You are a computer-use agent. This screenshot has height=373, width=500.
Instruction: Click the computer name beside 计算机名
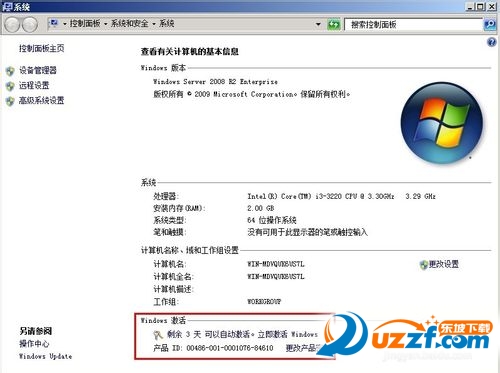276,264
